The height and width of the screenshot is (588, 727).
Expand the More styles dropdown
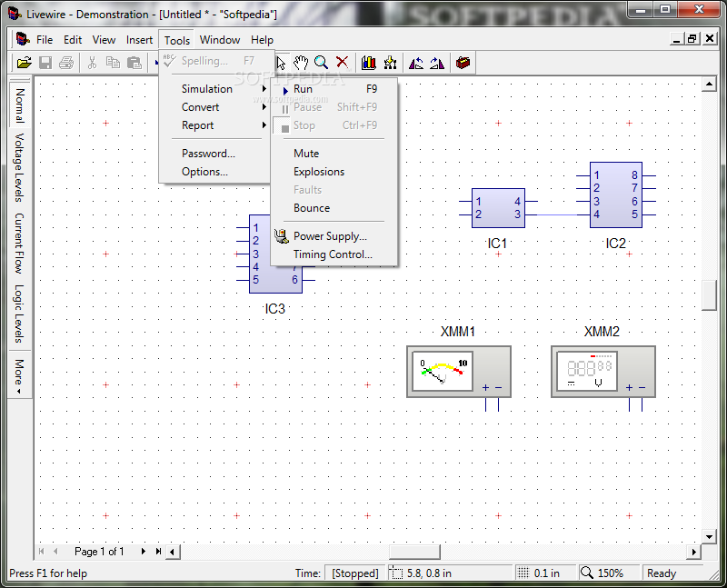[19, 375]
